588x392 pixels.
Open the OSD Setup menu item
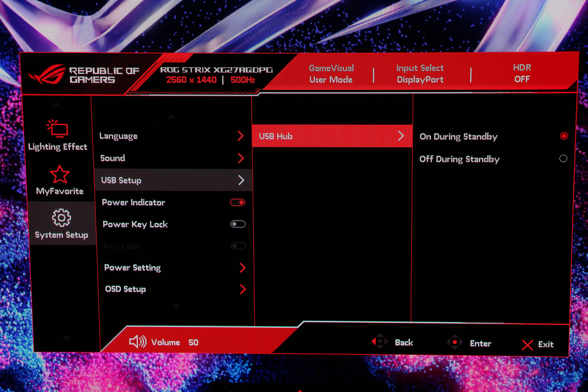pyautogui.click(x=125, y=289)
